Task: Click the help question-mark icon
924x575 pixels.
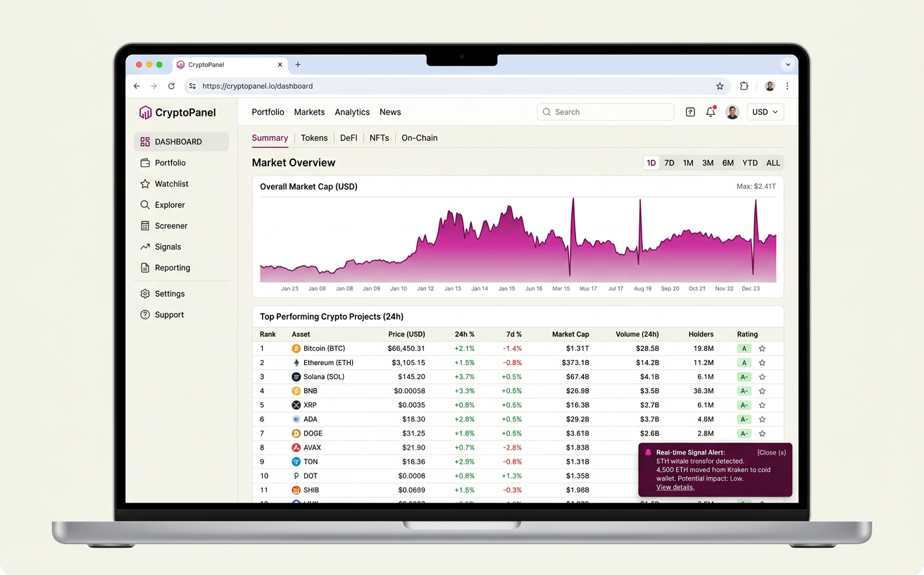Action: tap(690, 112)
